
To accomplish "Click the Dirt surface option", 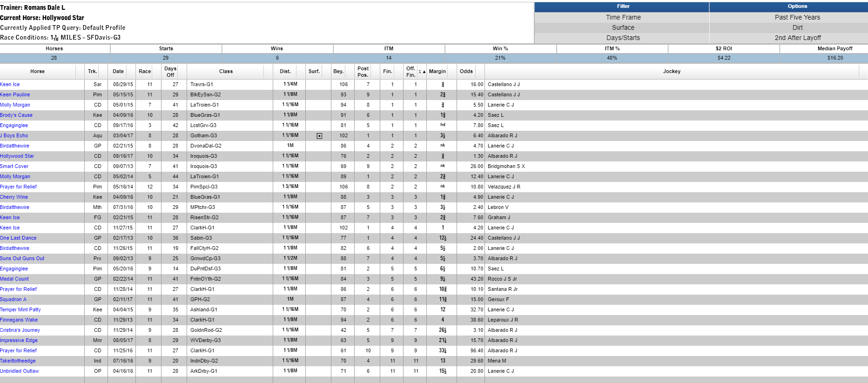I will pos(797,27).
